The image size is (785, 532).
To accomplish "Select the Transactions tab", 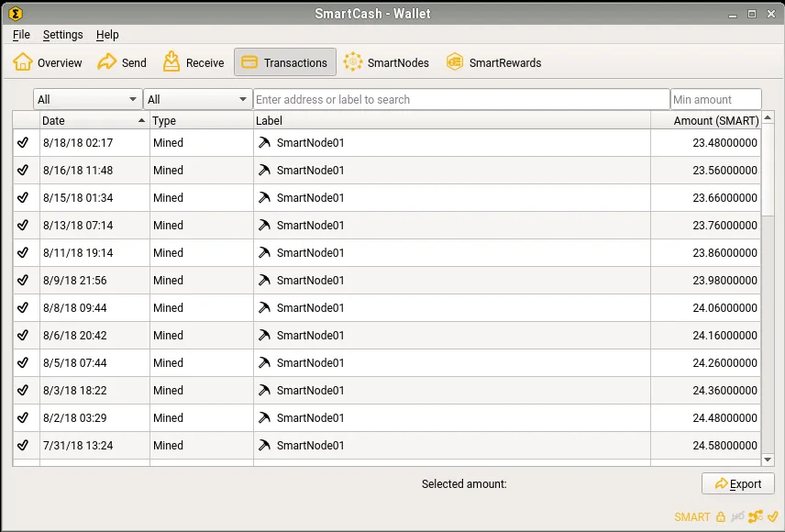I will click(x=285, y=62).
